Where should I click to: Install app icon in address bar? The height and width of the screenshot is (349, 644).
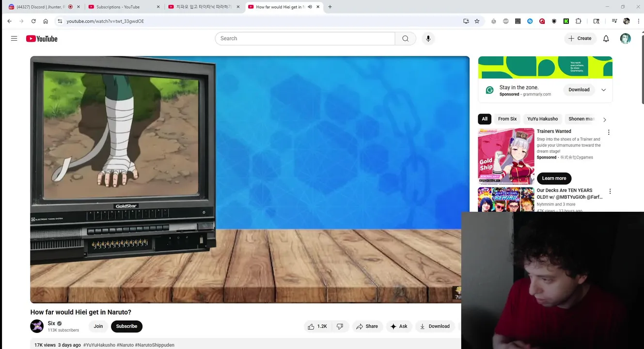coord(466,21)
